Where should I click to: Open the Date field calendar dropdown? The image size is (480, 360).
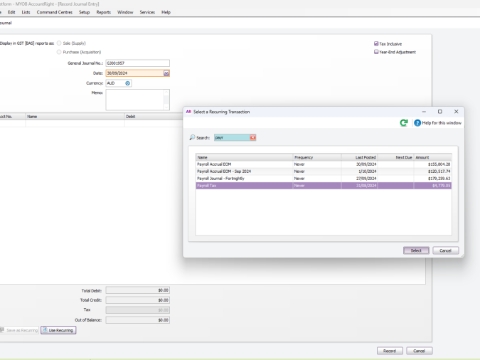[x=166, y=73]
